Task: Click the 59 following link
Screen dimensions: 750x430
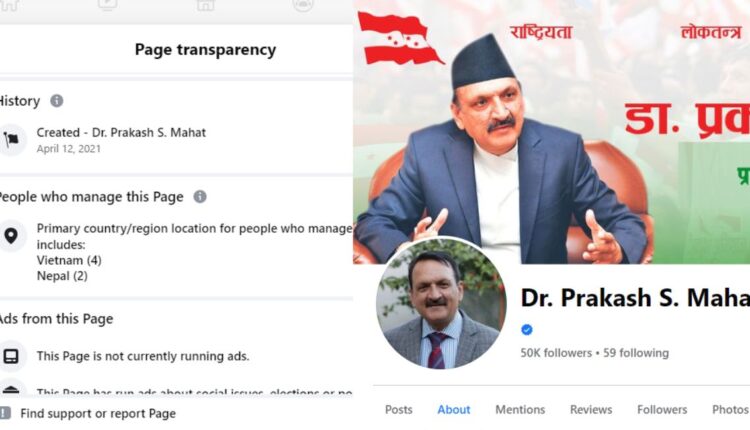Action: 636,353
